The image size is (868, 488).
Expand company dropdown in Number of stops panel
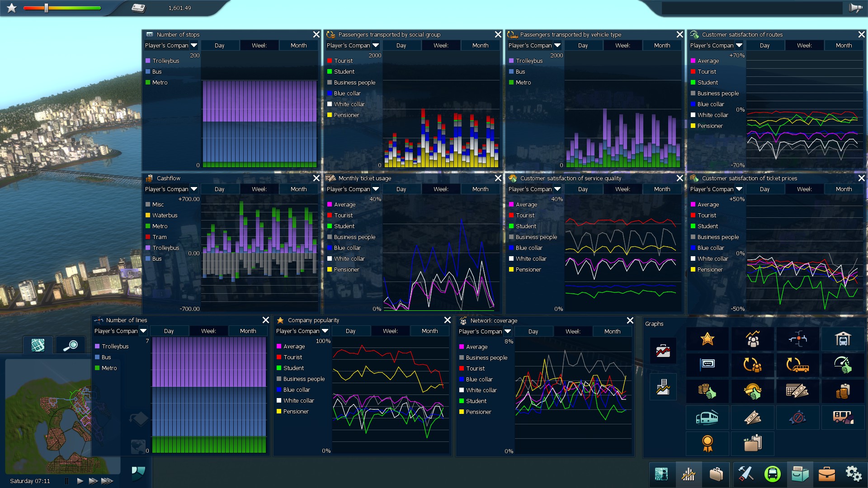pyautogui.click(x=194, y=45)
